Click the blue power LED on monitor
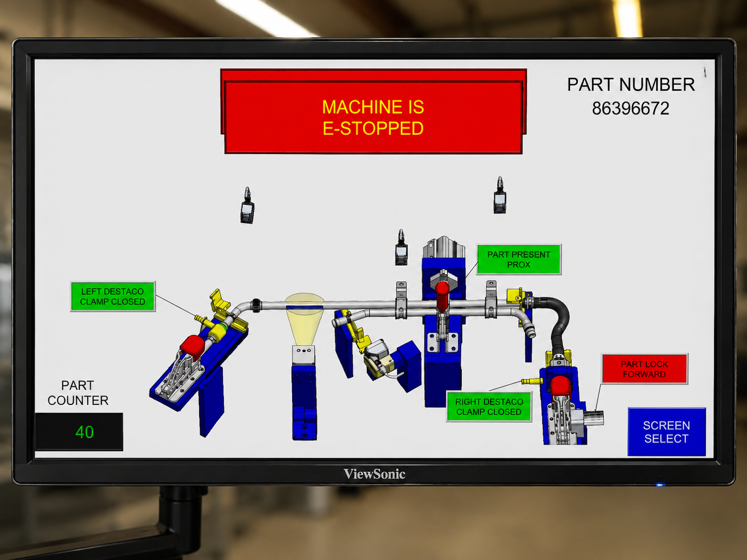 (x=660, y=485)
